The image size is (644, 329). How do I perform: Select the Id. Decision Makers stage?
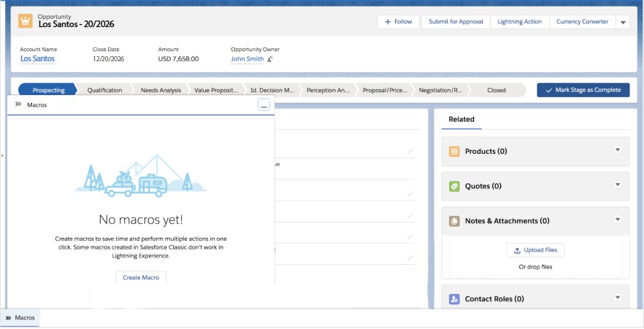coord(272,90)
